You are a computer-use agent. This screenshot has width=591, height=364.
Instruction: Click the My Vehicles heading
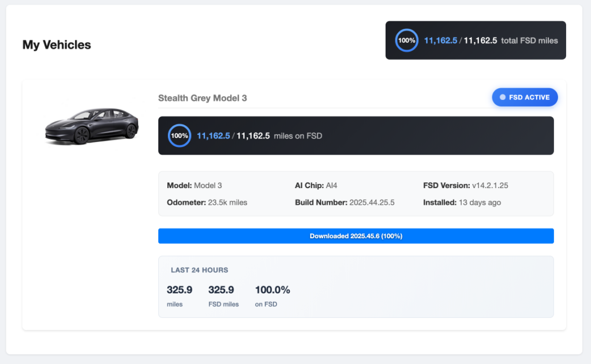[x=57, y=44]
